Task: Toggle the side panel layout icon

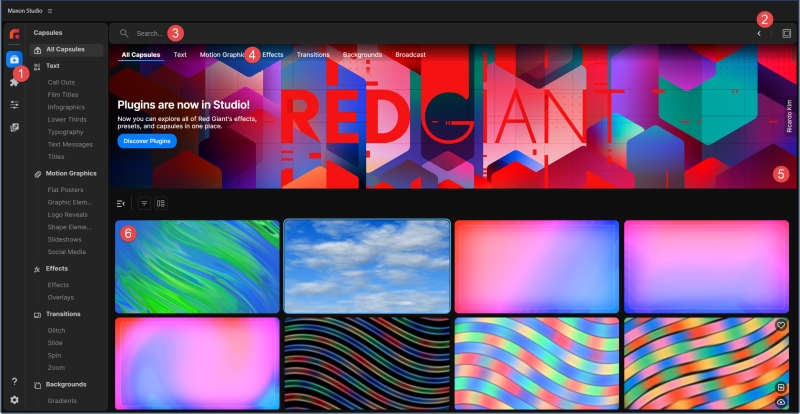Action: pos(787,34)
